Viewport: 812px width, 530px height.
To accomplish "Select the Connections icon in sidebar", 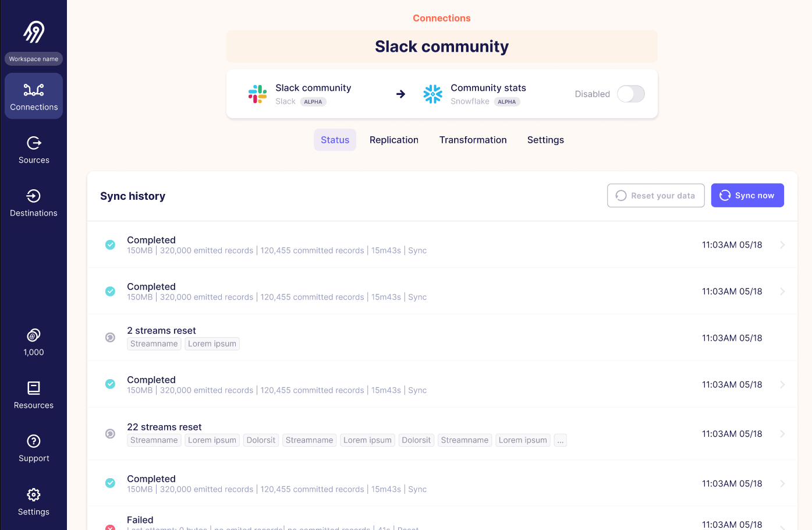I will [33, 90].
